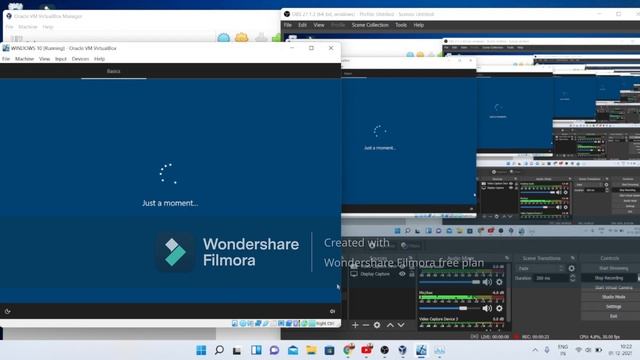Viewport: 640px width, 360px height.
Task: Open Widgets from taskbar
Action: click(x=256, y=350)
